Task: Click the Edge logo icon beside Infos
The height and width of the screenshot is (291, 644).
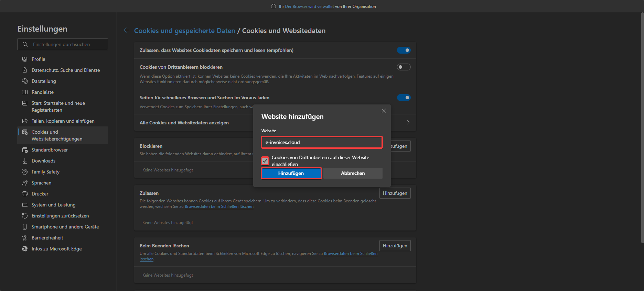Action: 25,249
